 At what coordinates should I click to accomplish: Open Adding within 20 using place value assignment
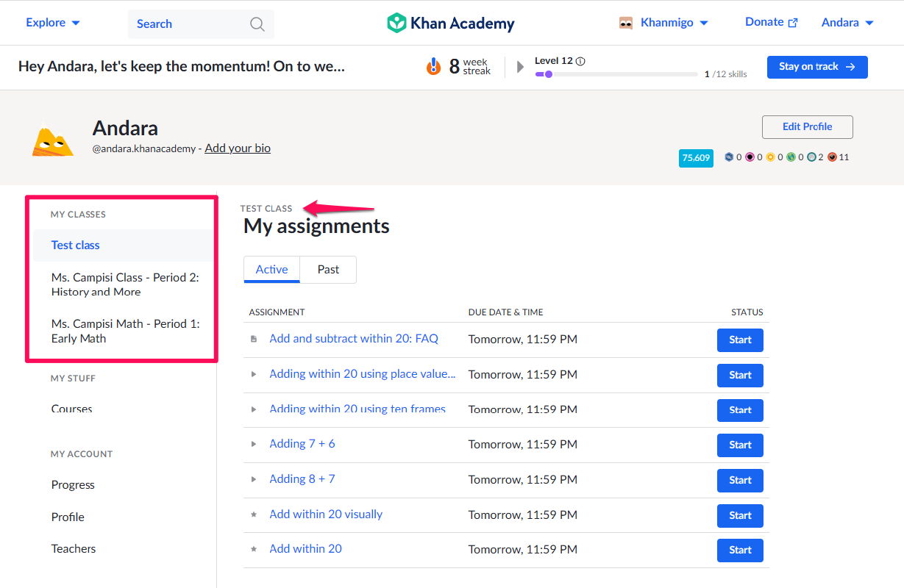click(x=363, y=374)
